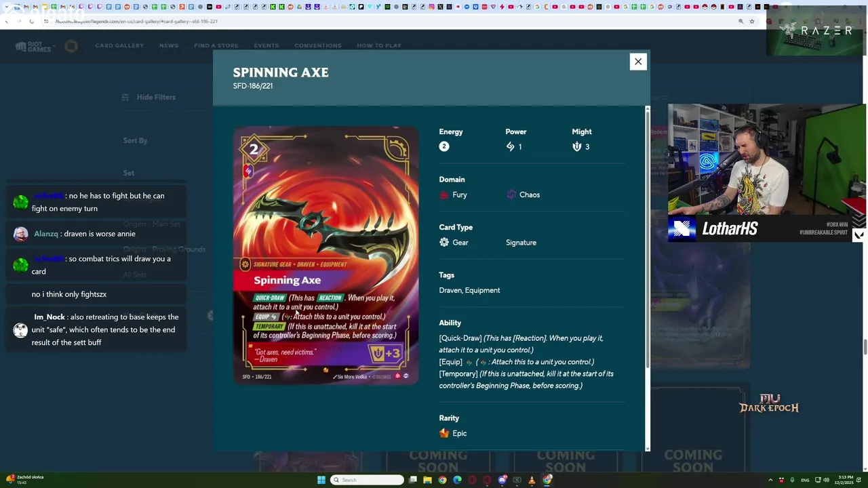Image resolution: width=868 pixels, height=488 pixels.
Task: Open VLC media player from the taskbar
Action: point(532,480)
